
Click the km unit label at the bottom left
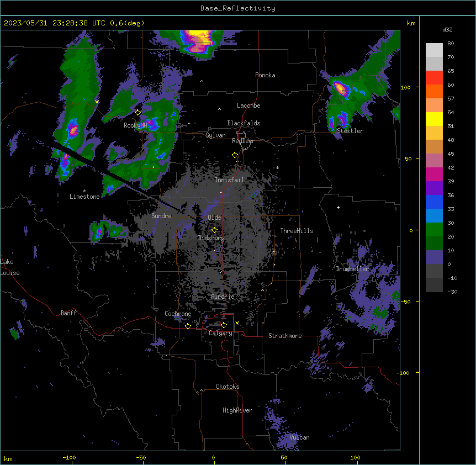8,458
